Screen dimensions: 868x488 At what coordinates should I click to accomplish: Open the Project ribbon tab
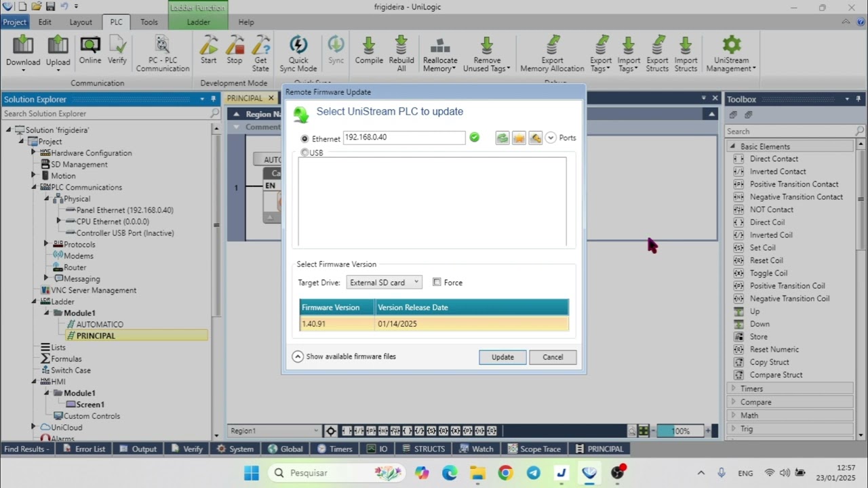[14, 22]
